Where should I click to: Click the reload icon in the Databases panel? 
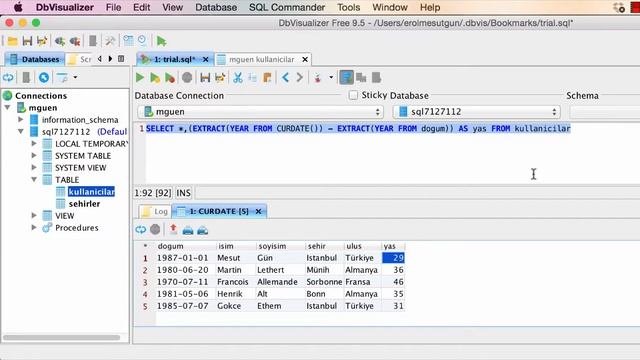click(x=8, y=77)
